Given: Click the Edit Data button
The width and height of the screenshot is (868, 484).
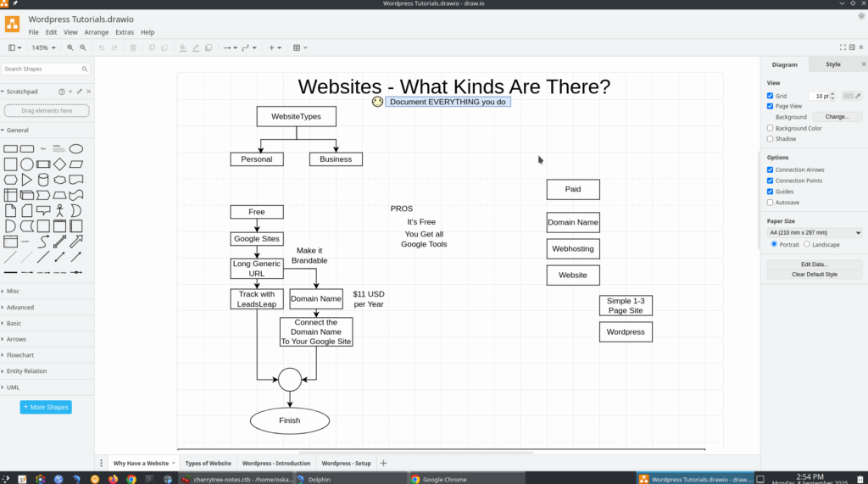Looking at the screenshot, I should pyautogui.click(x=814, y=264).
